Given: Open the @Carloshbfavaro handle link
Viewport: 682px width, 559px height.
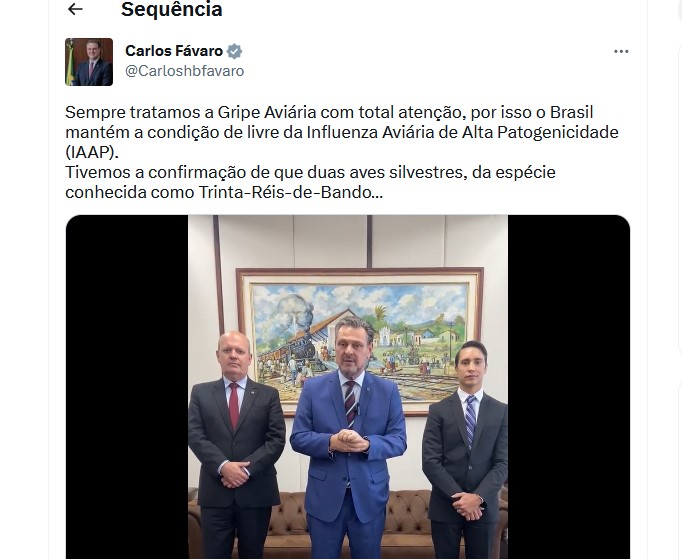Looking at the screenshot, I should 185,71.
